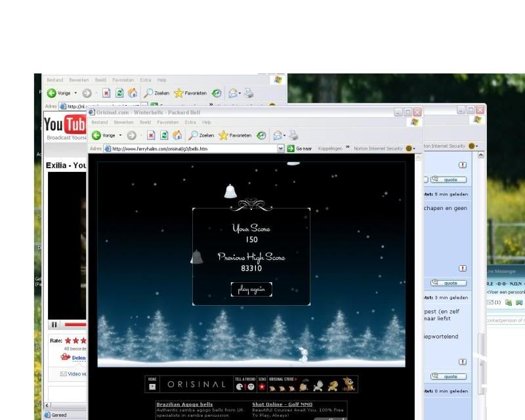Click the Send red icon on Orisinal bar
525x420 pixels.
[x=262, y=387]
